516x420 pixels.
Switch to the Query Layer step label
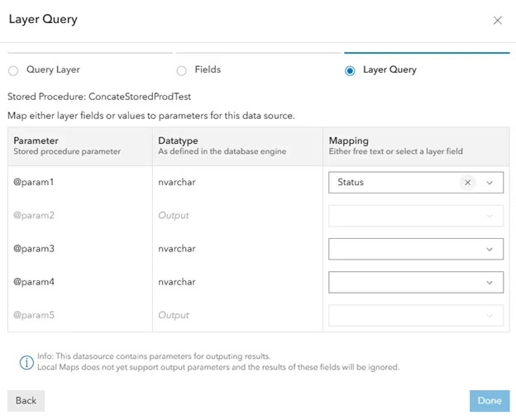coord(53,69)
